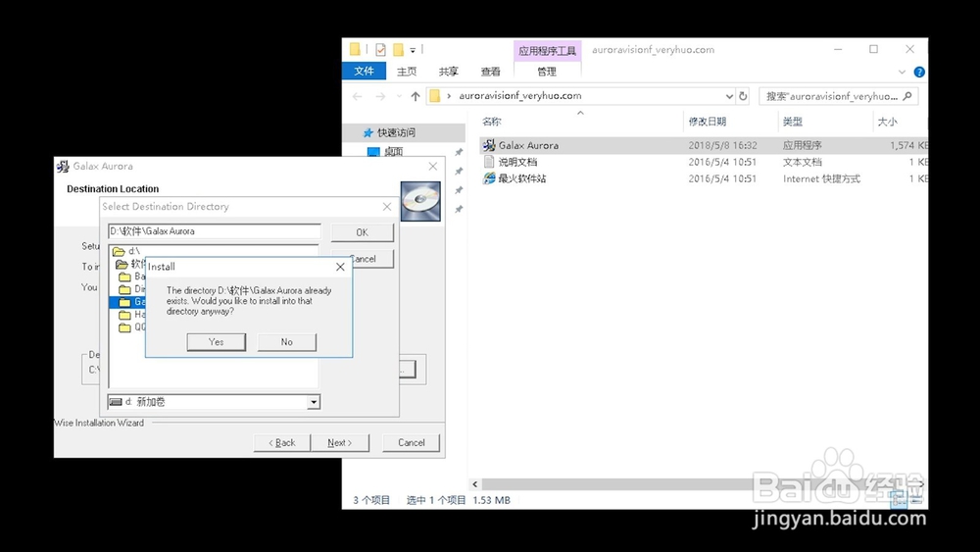This screenshot has width=980, height=552.
Task: Click the folder icon in address bar
Action: [x=435, y=96]
